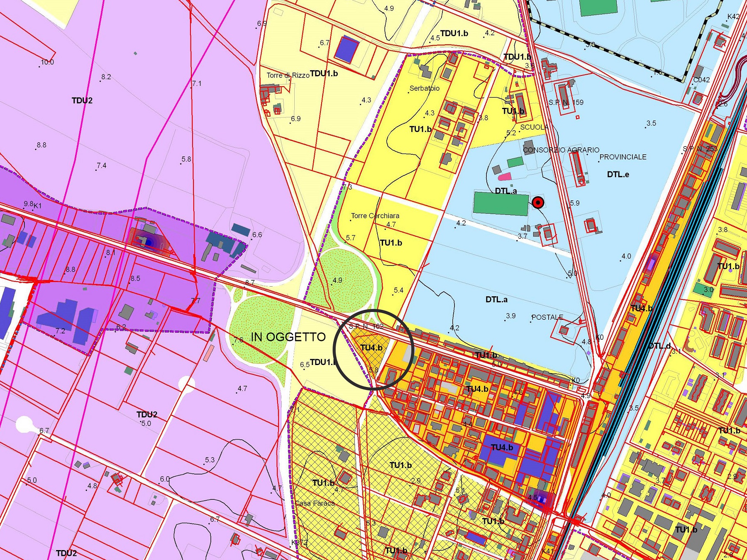The height and width of the screenshot is (560, 747).
Task: Click the S.P. N. 162 road label
Action: point(366,326)
